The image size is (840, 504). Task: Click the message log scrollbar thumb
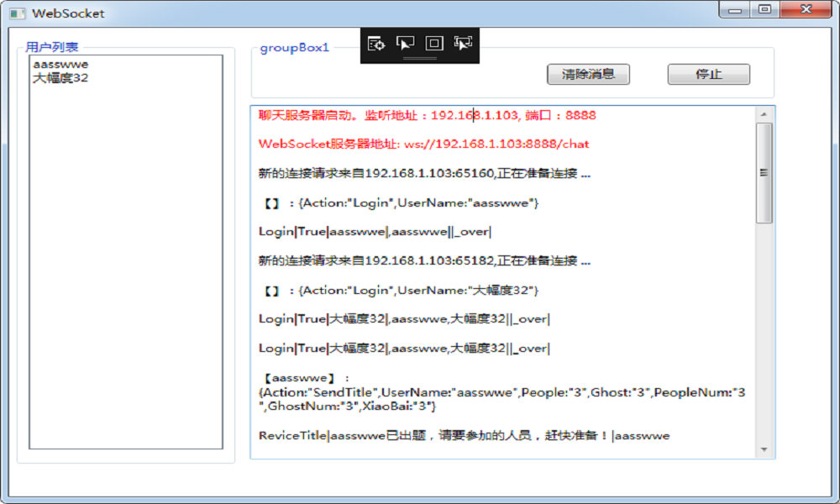click(764, 172)
